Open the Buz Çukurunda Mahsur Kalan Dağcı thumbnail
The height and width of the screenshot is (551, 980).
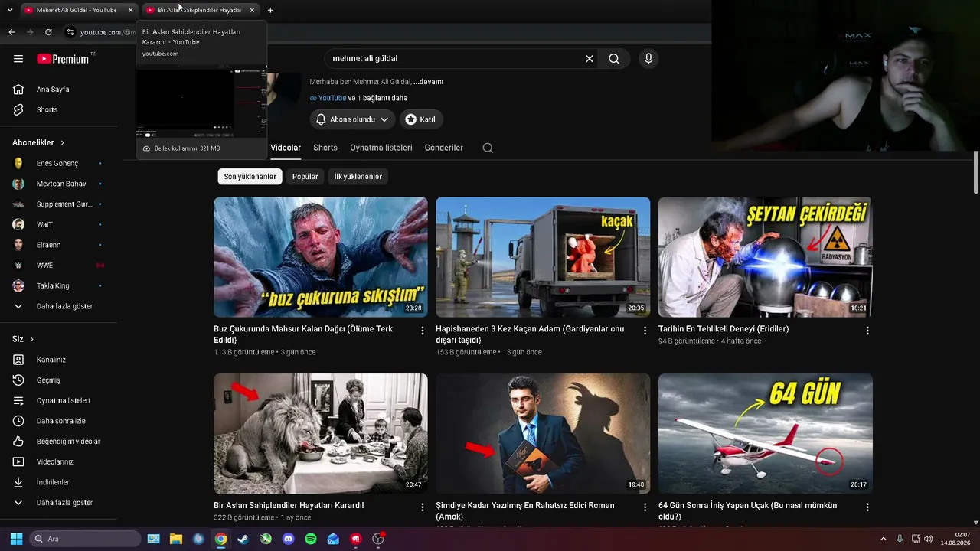pos(321,257)
